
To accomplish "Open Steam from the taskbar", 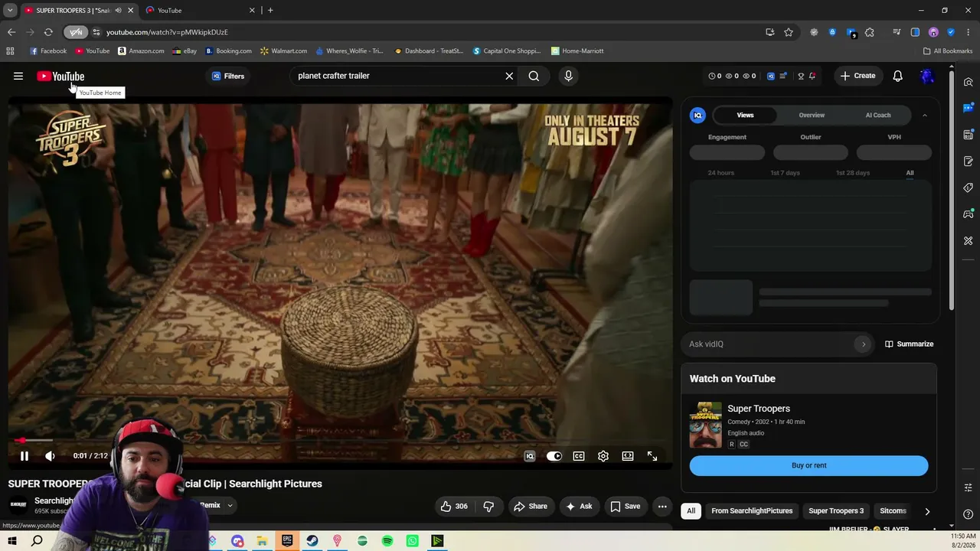I will point(312,541).
